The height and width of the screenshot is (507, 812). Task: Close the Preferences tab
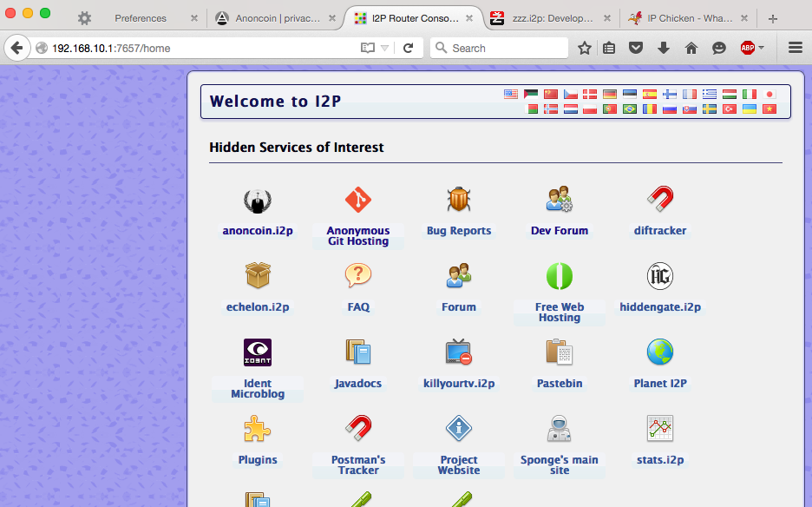point(194,18)
